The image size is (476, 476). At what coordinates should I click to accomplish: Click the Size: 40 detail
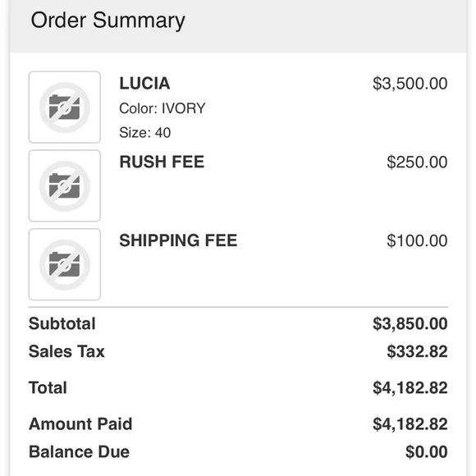point(144,133)
